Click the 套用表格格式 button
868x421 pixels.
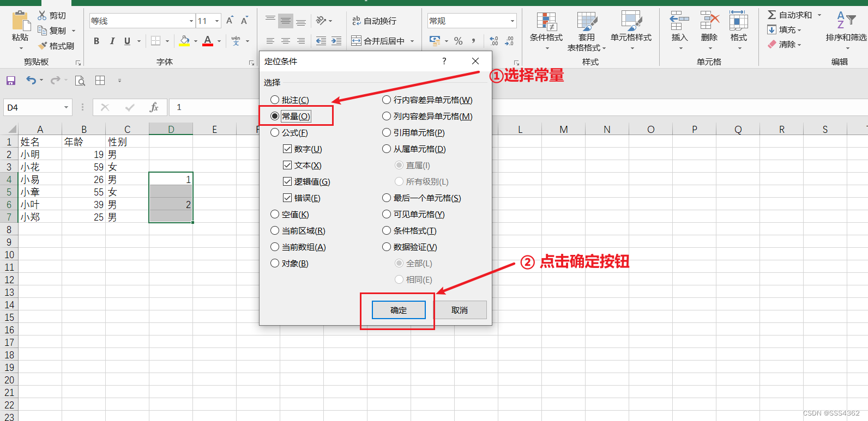[587, 31]
